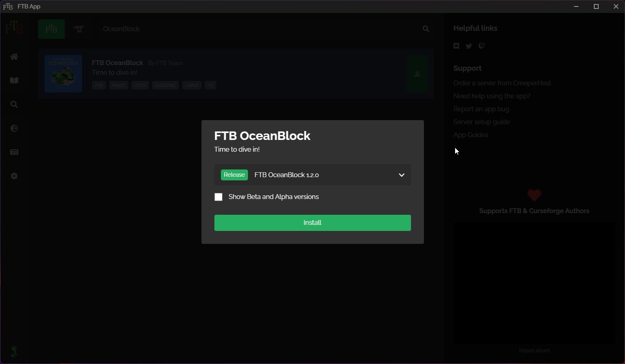Open Order a server from CreeperHost link
Image resolution: width=625 pixels, height=364 pixels.
tap(502, 83)
